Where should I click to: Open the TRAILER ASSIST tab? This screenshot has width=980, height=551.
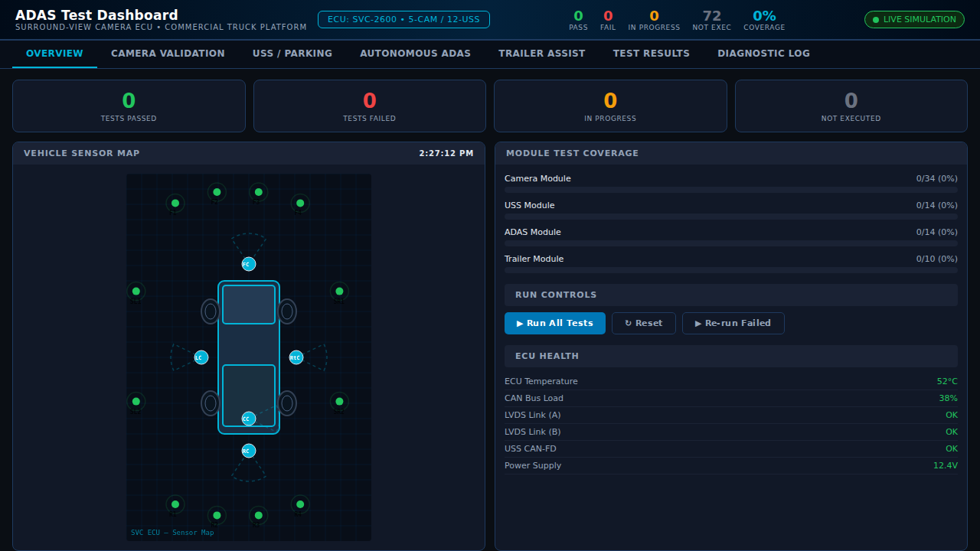tap(541, 54)
